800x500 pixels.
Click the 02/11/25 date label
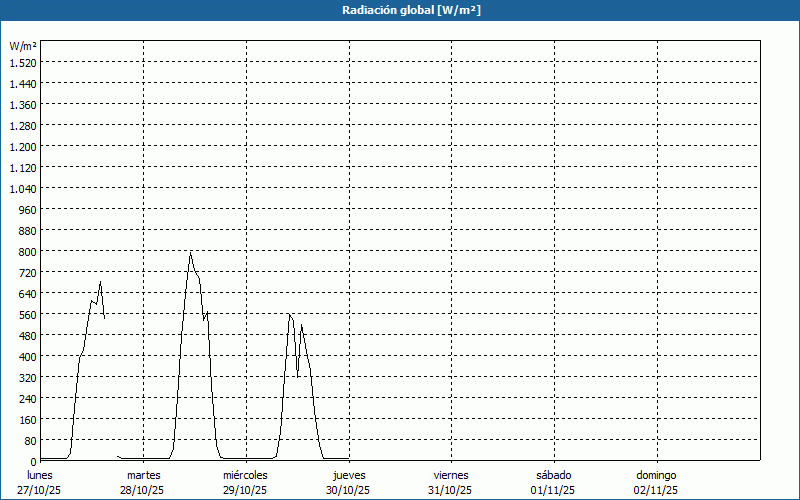tap(656, 490)
